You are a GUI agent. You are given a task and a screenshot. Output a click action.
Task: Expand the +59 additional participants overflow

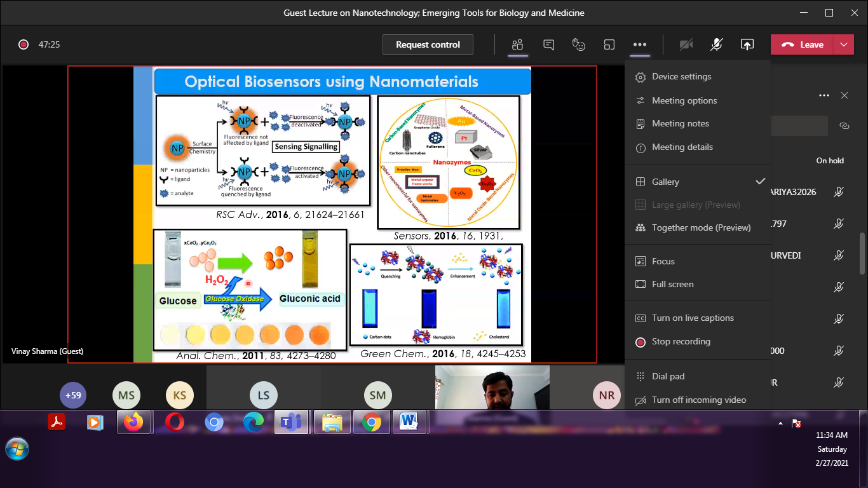(73, 395)
